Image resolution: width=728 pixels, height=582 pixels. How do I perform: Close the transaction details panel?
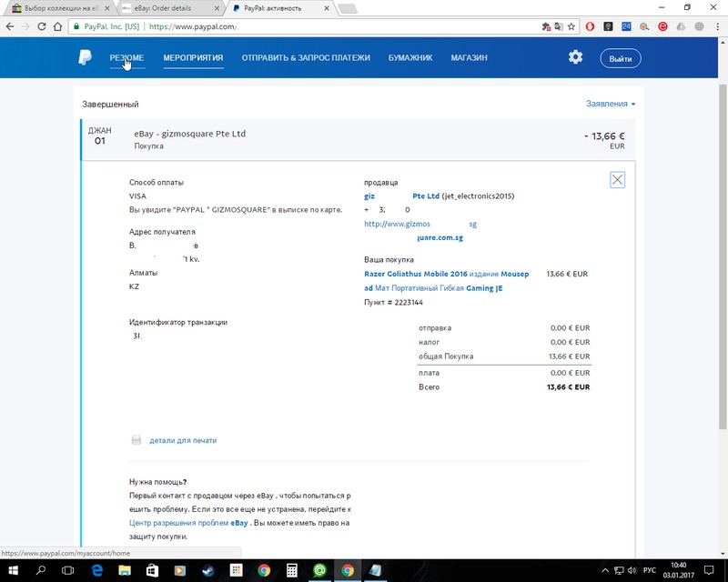pyautogui.click(x=617, y=180)
